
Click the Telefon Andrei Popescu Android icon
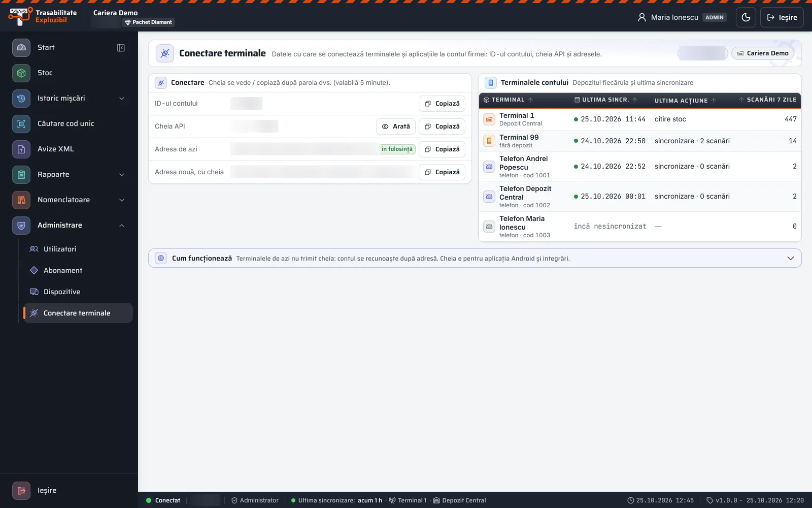coord(489,166)
